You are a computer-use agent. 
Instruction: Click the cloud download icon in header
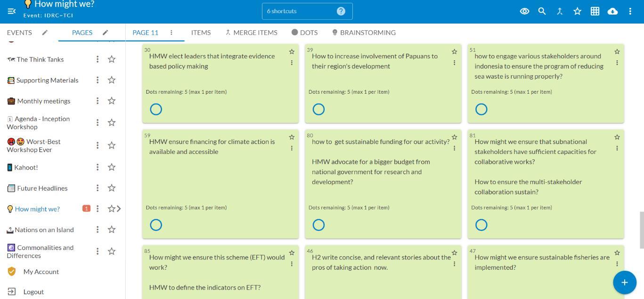[x=612, y=11]
